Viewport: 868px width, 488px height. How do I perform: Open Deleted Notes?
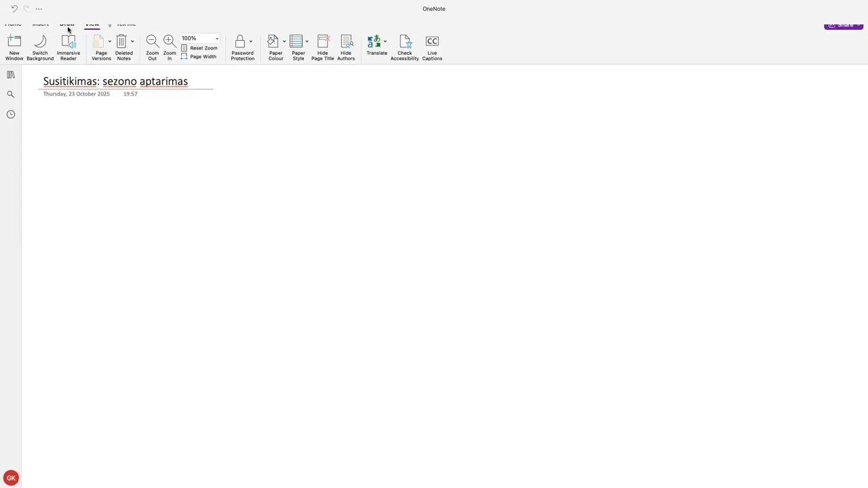[123, 48]
